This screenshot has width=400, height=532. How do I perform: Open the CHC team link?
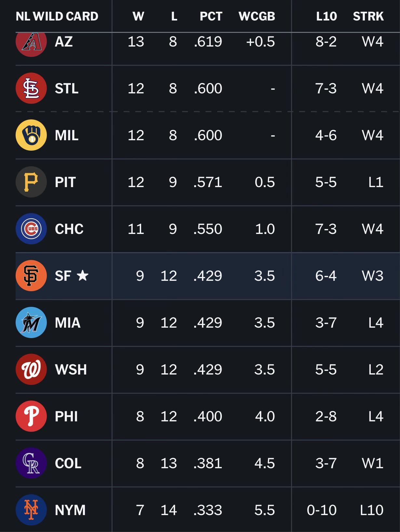[x=69, y=229]
